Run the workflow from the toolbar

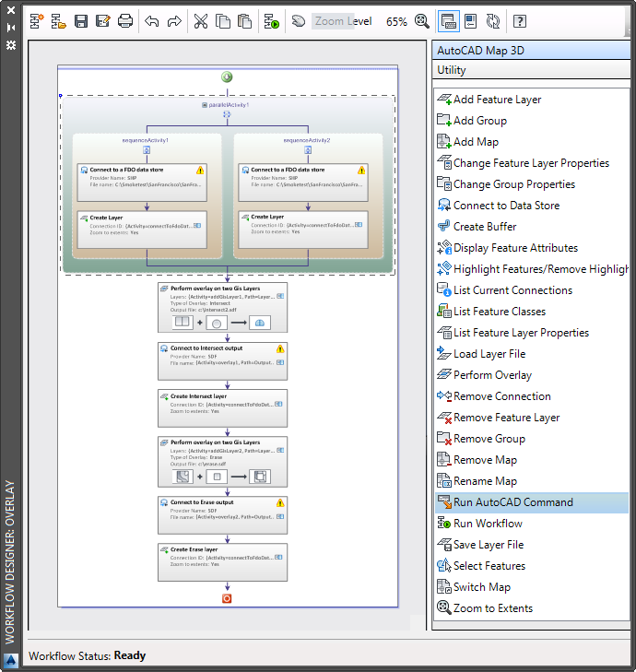(x=271, y=21)
